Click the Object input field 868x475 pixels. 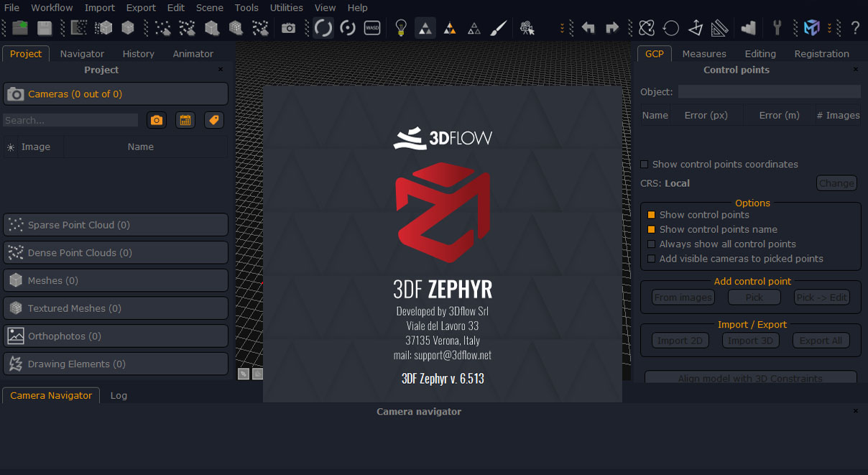coord(769,92)
